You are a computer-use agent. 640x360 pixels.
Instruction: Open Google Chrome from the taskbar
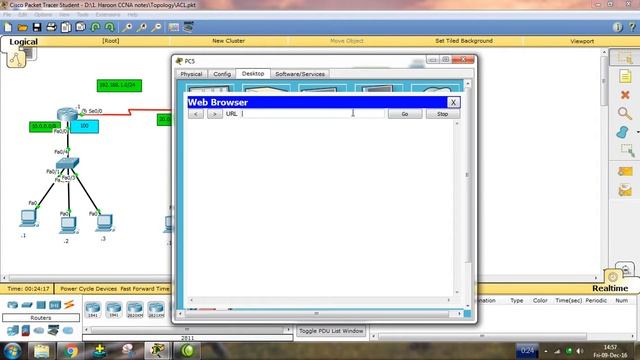[x=71, y=351]
